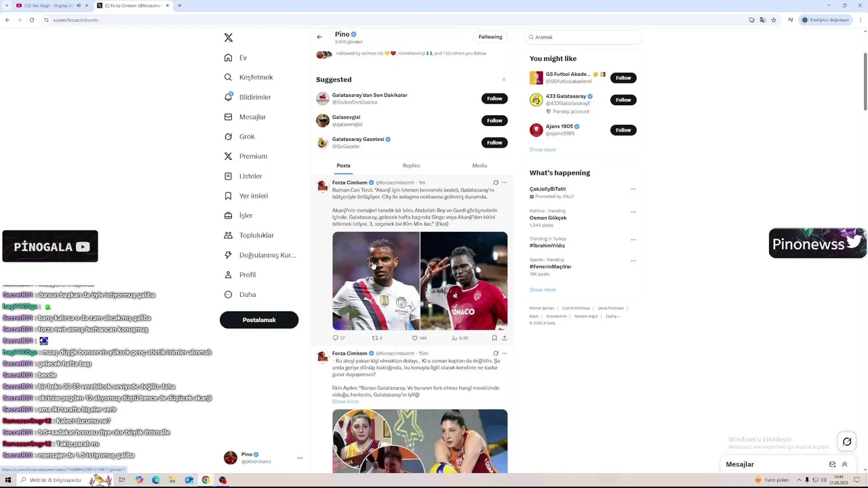
Task: Open the floating Grok button
Action: [847, 442]
